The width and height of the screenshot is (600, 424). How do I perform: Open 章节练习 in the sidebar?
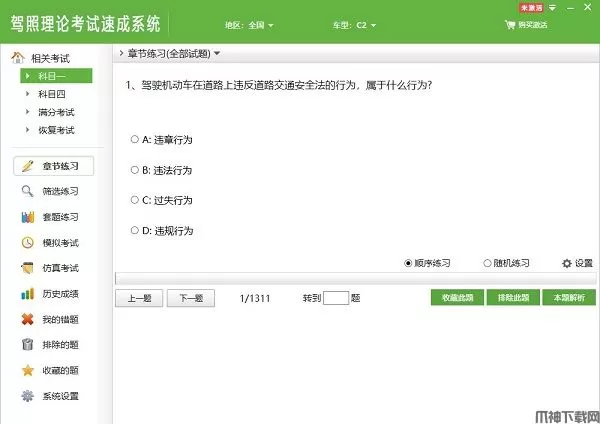[x=54, y=166]
